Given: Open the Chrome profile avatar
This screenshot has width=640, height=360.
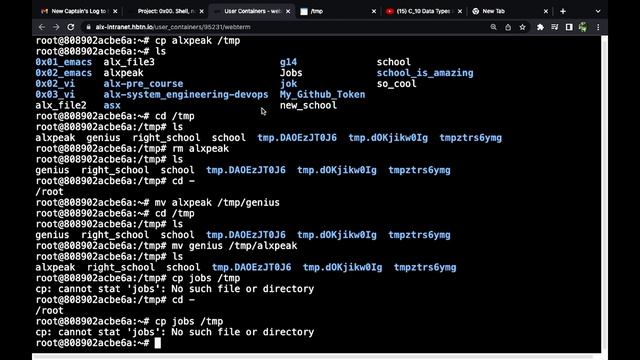Looking at the screenshot, I should [583, 27].
